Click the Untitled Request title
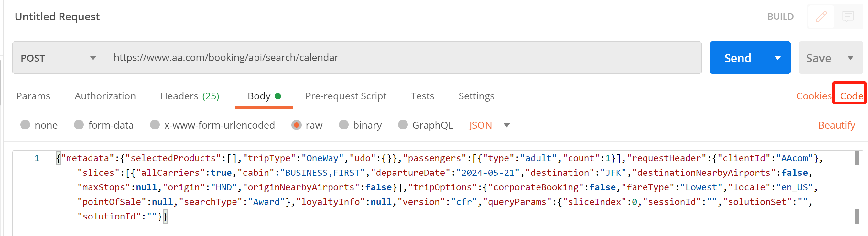 pyautogui.click(x=57, y=17)
